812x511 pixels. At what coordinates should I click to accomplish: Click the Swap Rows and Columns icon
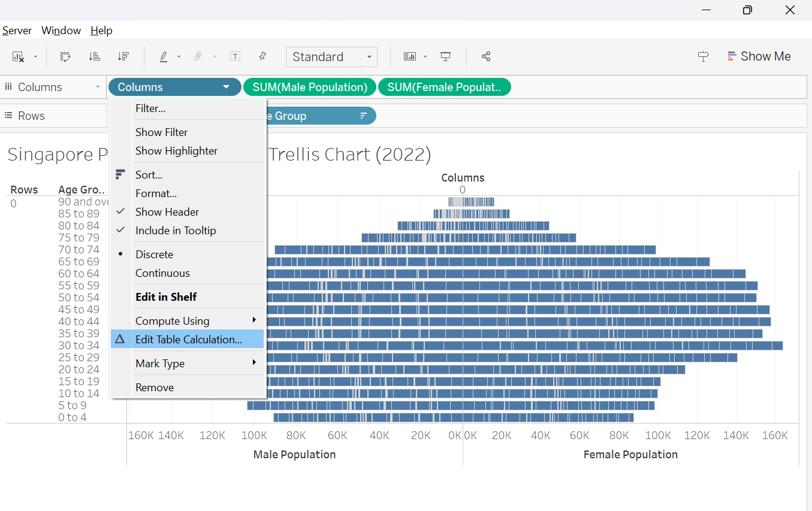coord(66,56)
